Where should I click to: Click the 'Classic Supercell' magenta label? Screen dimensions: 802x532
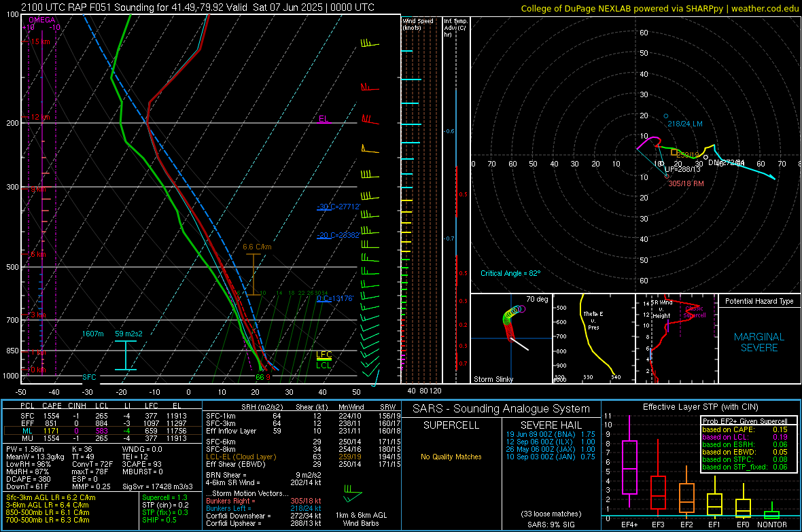pos(694,312)
